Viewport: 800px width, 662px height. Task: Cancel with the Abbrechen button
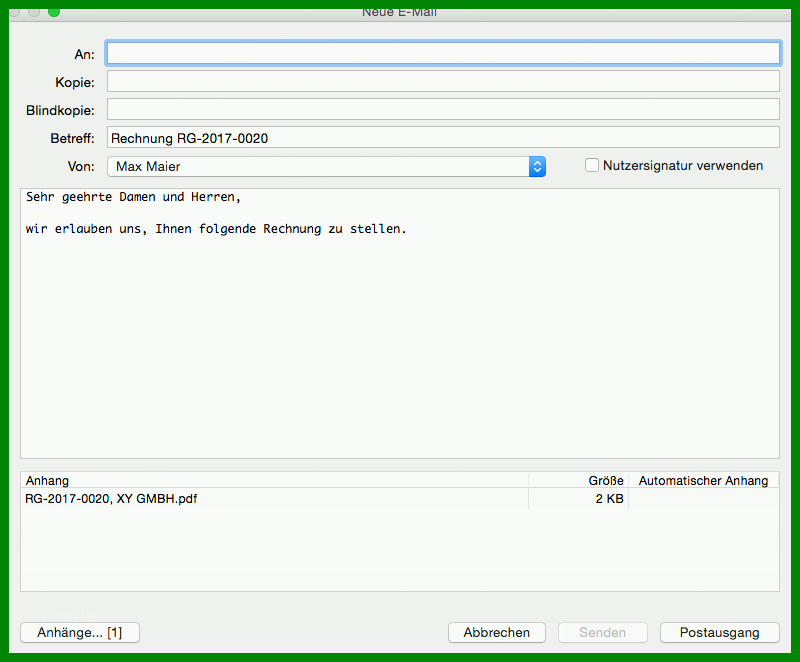click(496, 633)
